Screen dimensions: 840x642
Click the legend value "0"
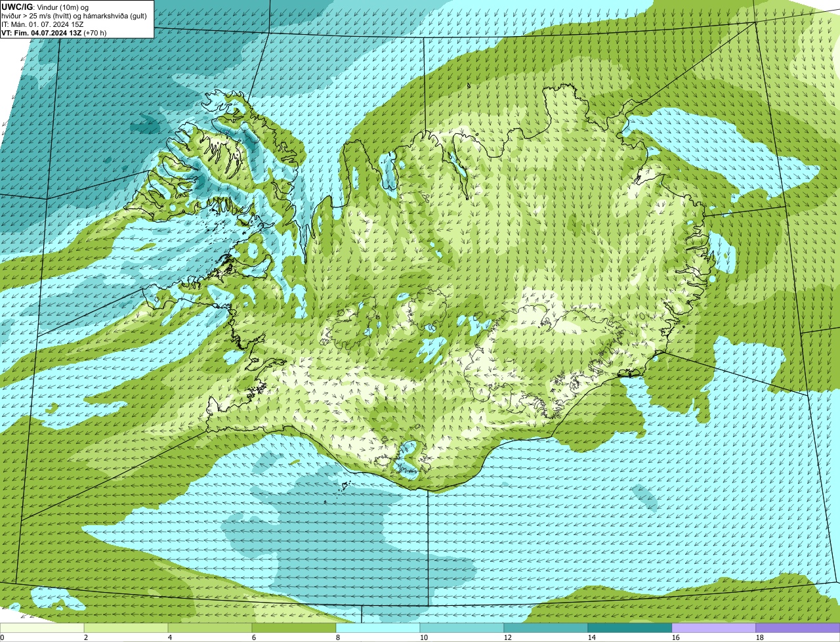point(2,637)
